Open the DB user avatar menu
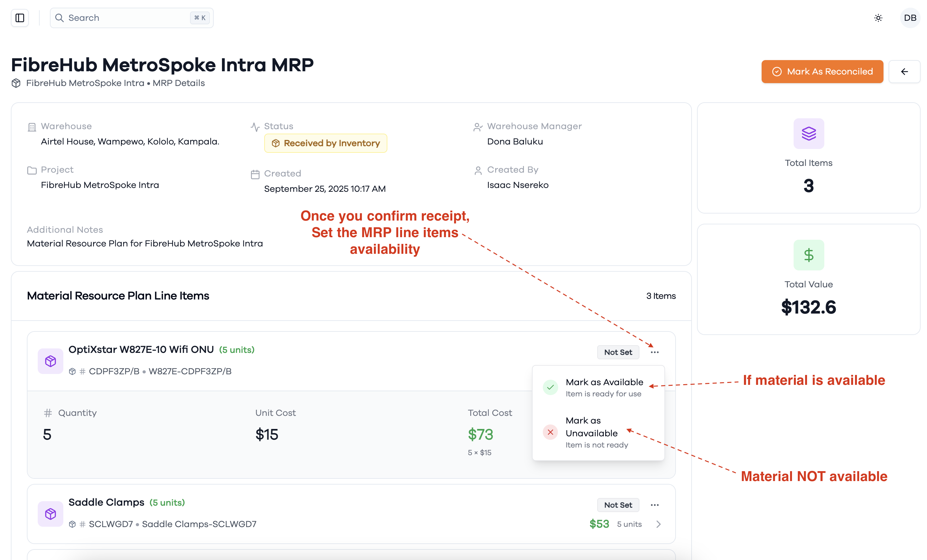The height and width of the screenshot is (560, 927). pyautogui.click(x=910, y=18)
